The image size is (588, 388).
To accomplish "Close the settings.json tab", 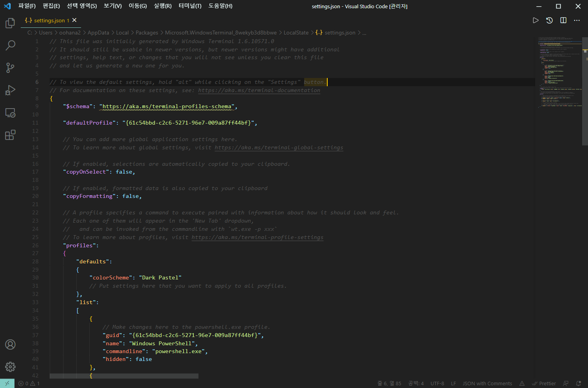I will point(74,20).
